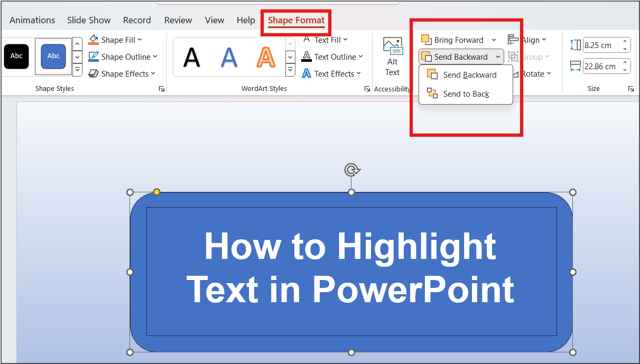This screenshot has width=640, height=364.
Task: Select the Shape Format tab
Action: tap(296, 21)
